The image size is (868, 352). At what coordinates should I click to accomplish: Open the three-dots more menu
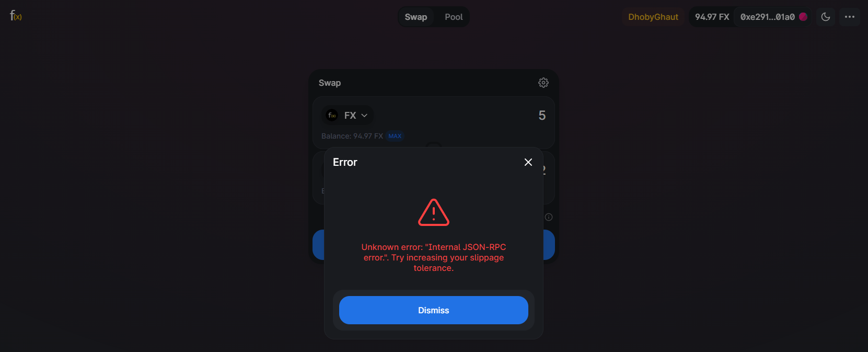[x=850, y=17]
